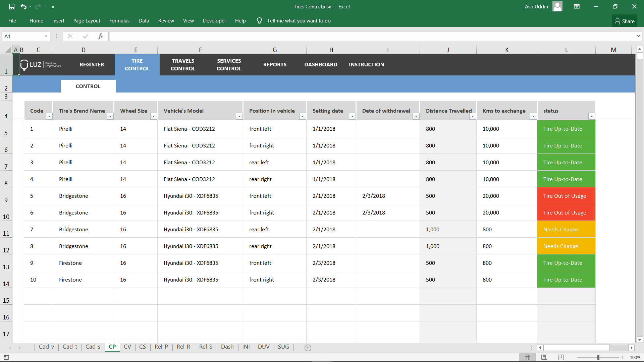Switch to the Formulas ribbon tab
This screenshot has height=362, width=644.
tap(119, 20)
